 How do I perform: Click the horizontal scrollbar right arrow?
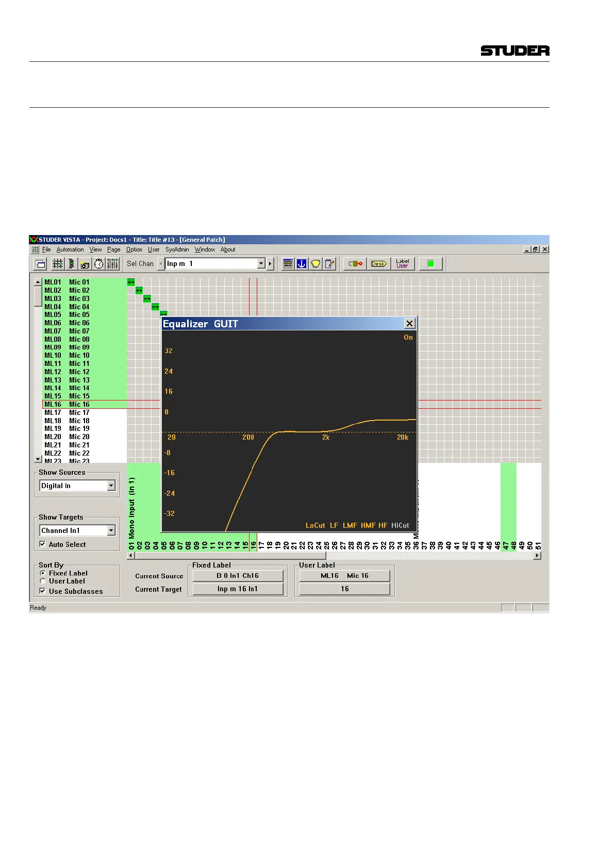[538, 556]
